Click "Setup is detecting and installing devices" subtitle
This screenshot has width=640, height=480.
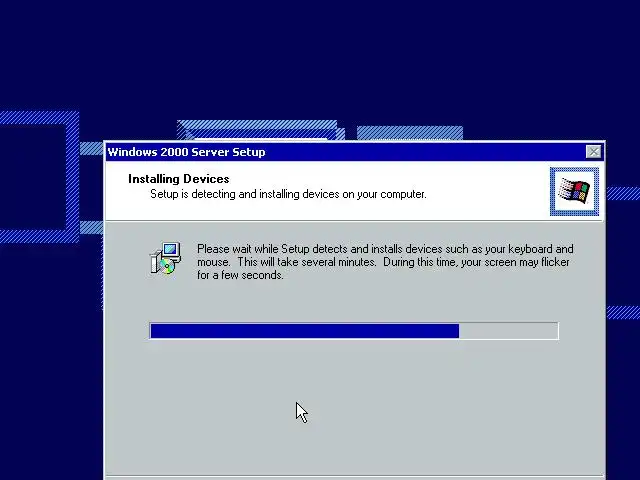pyautogui.click(x=288, y=194)
